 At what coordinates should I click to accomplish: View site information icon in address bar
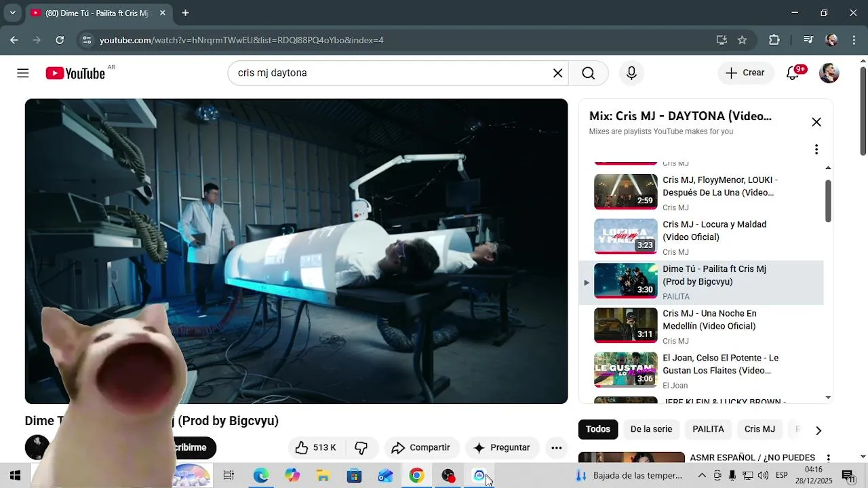tap(86, 40)
